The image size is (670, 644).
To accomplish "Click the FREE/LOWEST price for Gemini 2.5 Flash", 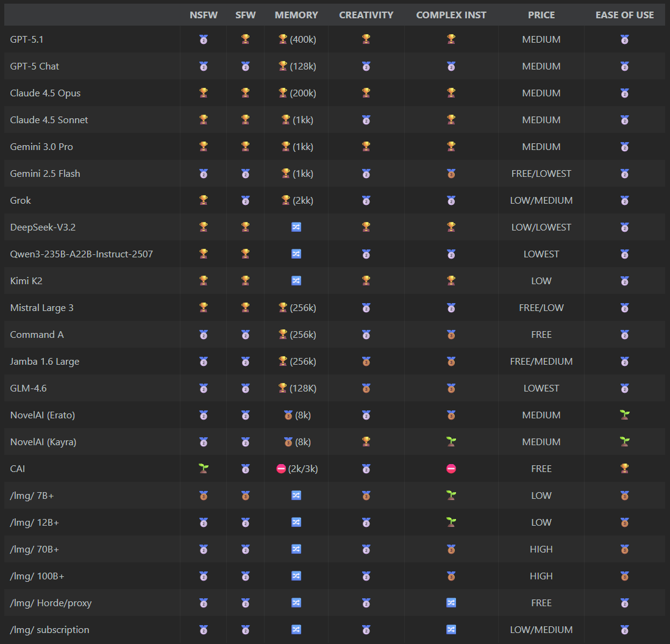I will click(541, 173).
